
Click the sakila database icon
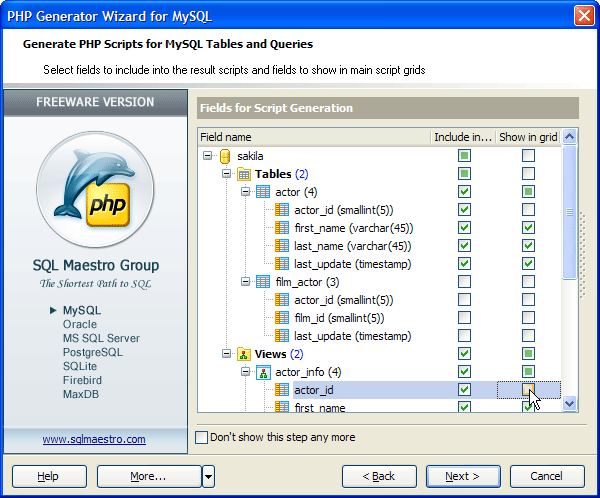(225, 156)
